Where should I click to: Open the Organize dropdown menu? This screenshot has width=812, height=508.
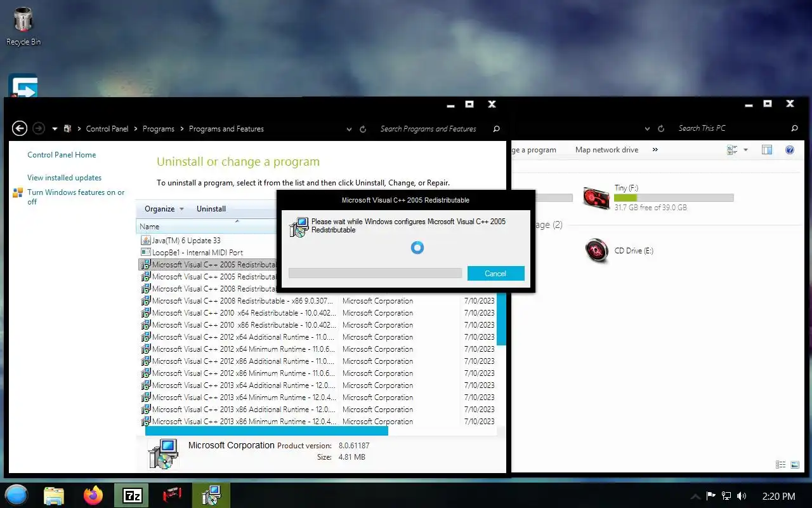pos(164,209)
